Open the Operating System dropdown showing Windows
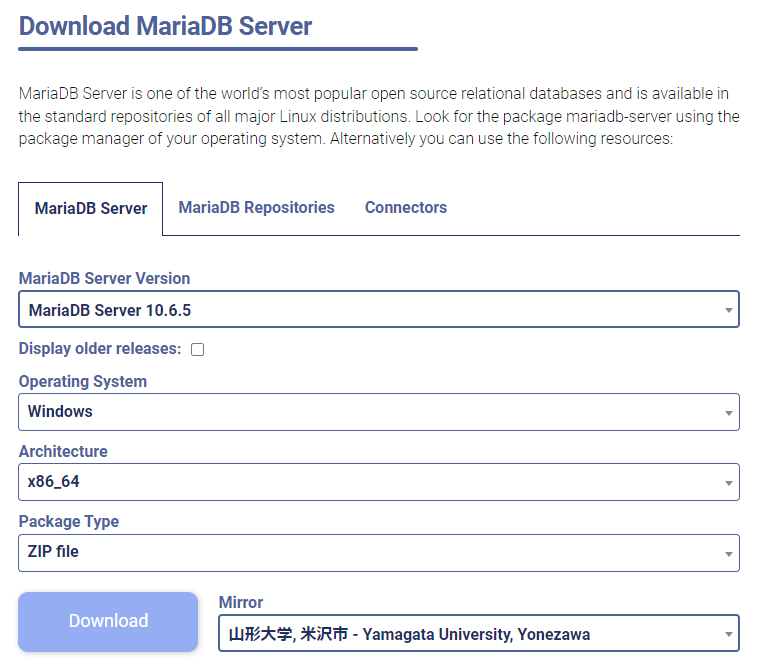Screen dimensions: 759x665 (379, 412)
